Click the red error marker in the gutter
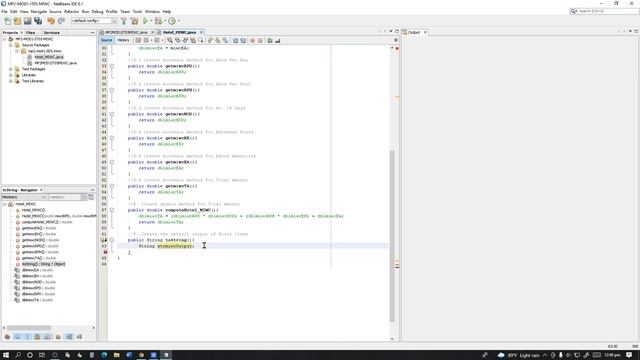Screen dimensions: 640x360 pyautogui.click(x=105, y=252)
